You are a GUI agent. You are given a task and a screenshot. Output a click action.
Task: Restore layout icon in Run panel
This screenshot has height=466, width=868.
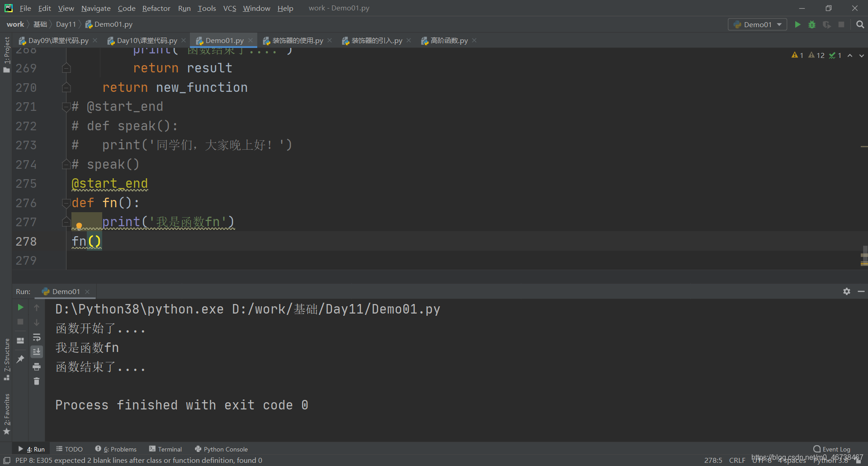[20, 341]
